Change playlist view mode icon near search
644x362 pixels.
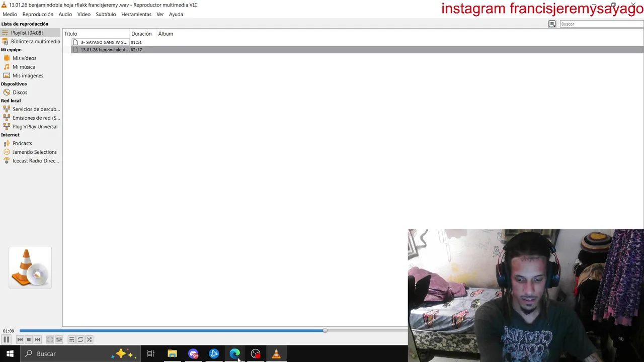coord(552,24)
